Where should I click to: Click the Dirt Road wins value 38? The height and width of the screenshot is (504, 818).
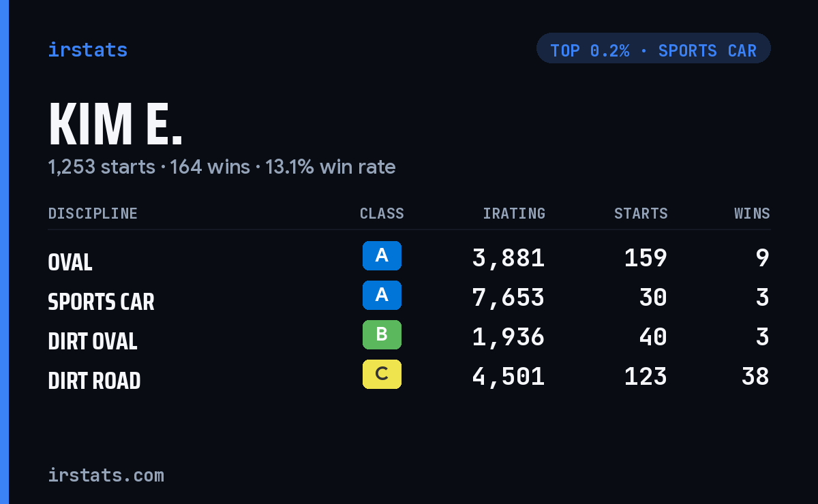(x=755, y=377)
